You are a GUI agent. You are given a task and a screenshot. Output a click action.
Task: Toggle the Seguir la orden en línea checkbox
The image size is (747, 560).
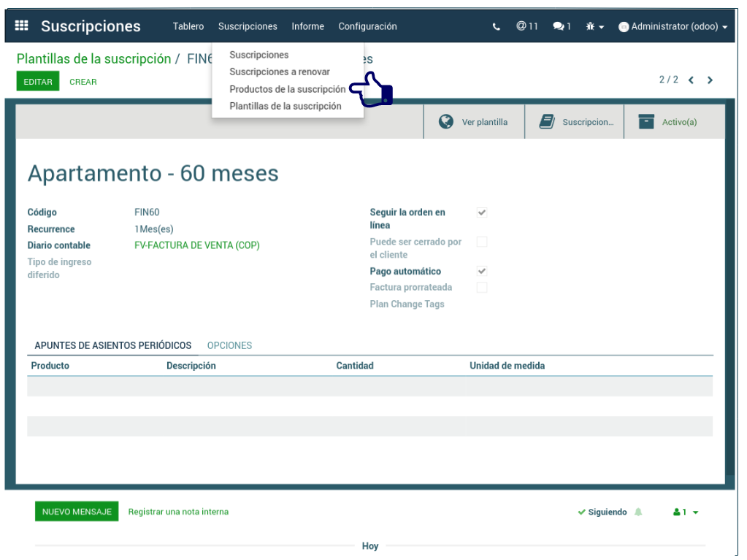click(482, 212)
